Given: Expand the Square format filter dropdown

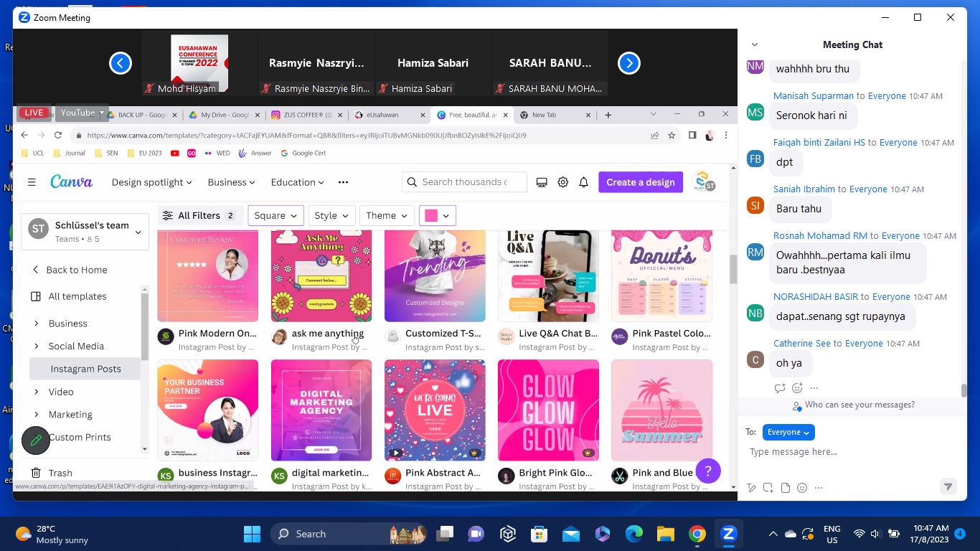Looking at the screenshot, I should tap(275, 215).
